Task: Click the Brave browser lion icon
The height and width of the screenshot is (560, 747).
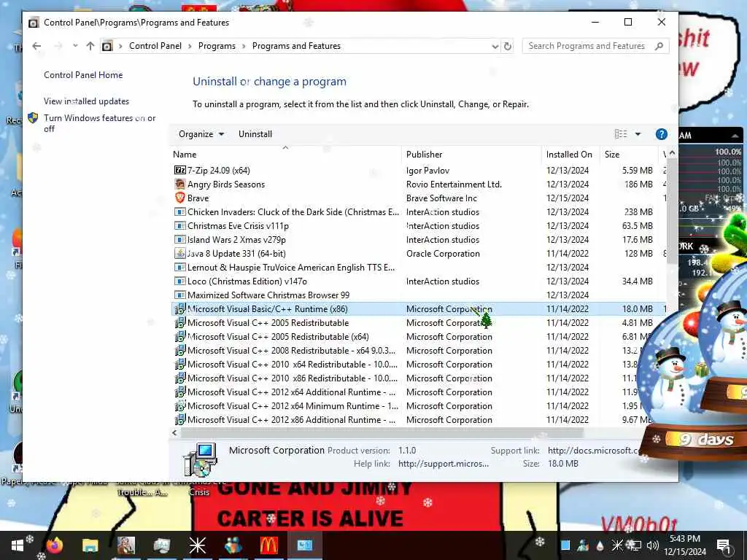Action: [179, 198]
